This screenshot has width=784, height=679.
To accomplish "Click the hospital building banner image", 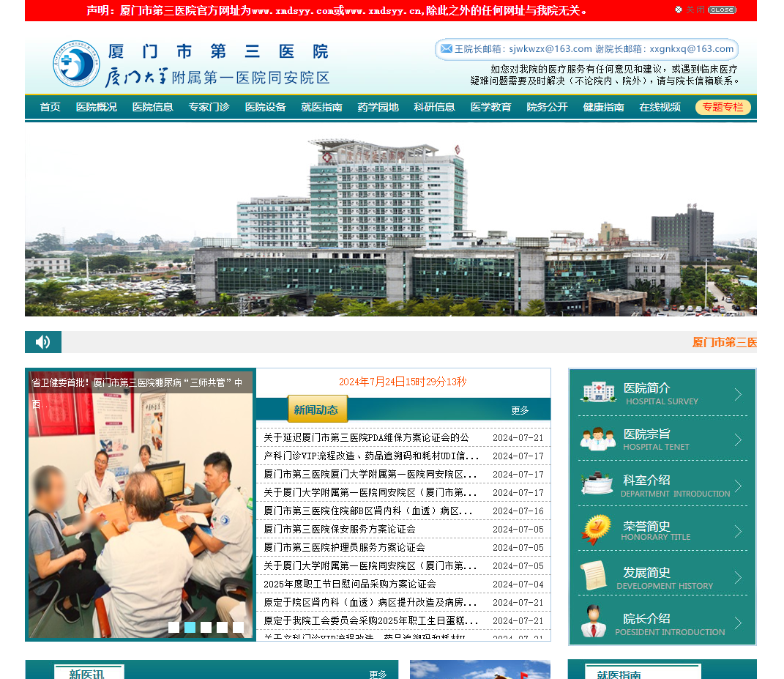I will [391, 220].
